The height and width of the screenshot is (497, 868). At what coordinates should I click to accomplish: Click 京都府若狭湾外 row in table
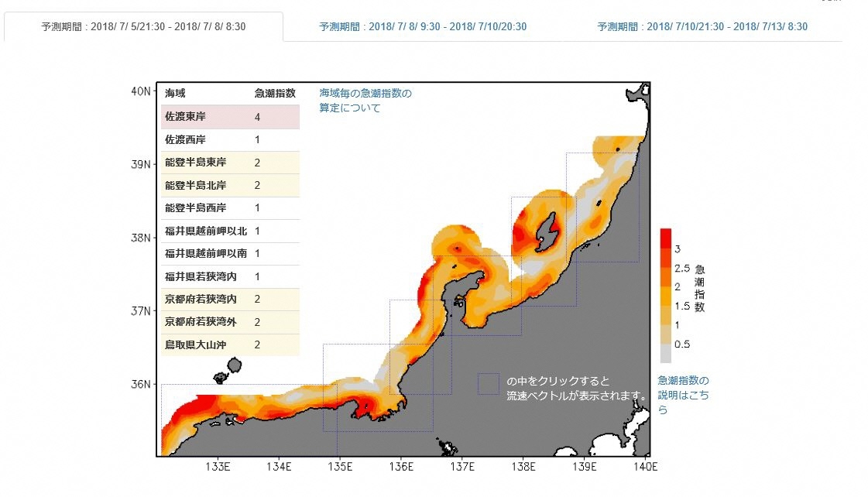coord(230,322)
